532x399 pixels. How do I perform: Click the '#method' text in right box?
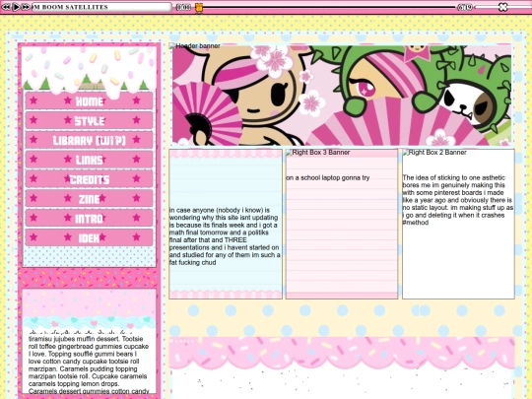click(x=416, y=223)
